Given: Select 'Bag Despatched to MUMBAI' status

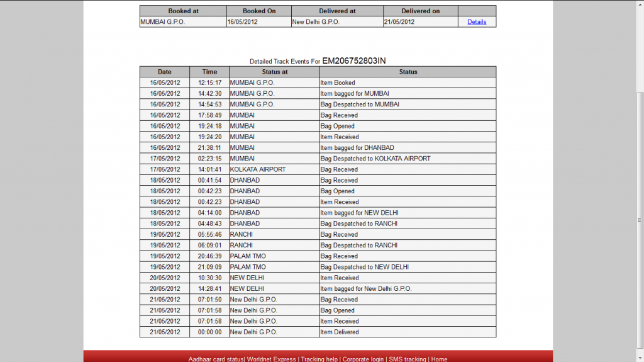Looking at the screenshot, I should coord(408,105).
